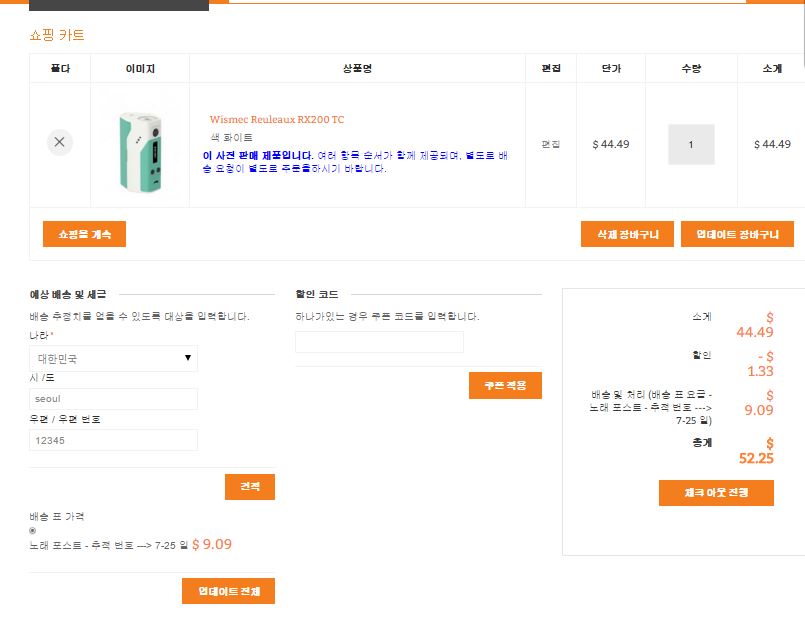
Task: Open the Wismec Reuleaux RX200 TC product link
Action: click(x=276, y=119)
